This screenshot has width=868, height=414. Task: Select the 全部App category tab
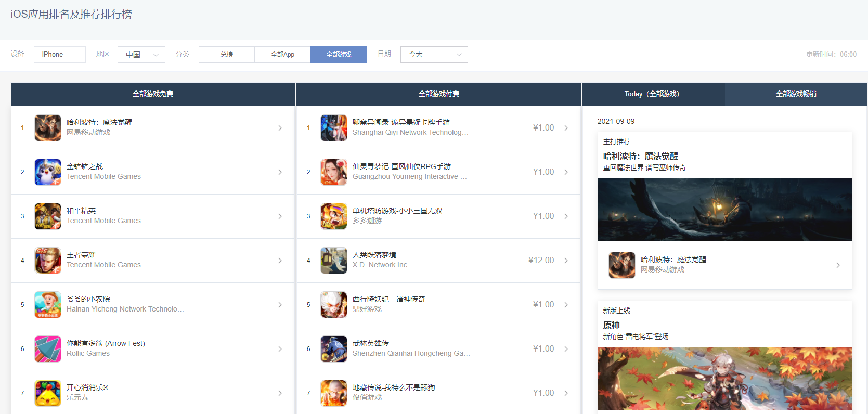(282, 55)
